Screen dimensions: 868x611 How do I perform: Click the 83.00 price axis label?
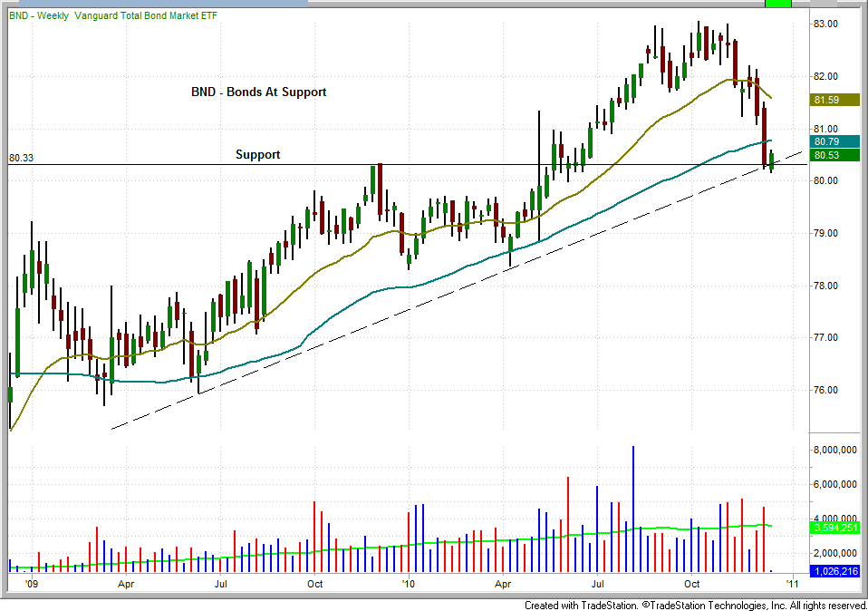825,24
